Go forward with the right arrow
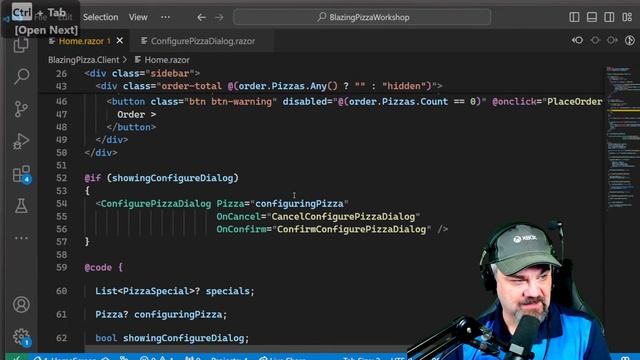 (x=220, y=17)
